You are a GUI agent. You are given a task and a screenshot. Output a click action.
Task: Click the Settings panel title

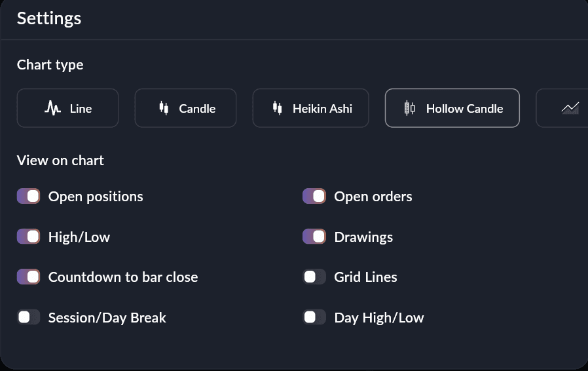click(x=49, y=18)
